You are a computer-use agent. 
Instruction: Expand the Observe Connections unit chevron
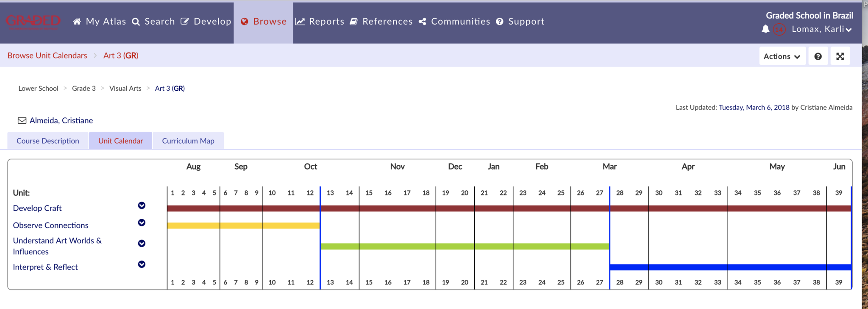(142, 223)
